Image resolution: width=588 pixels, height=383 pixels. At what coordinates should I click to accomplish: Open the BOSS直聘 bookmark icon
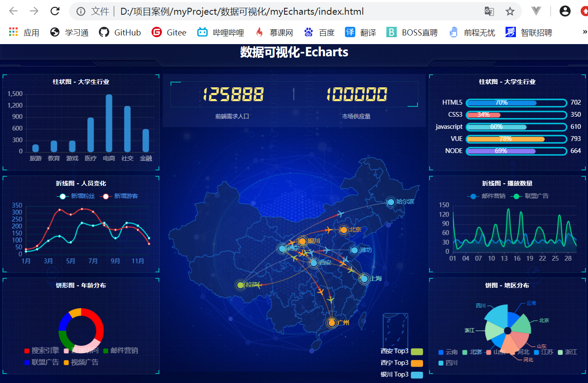click(391, 32)
